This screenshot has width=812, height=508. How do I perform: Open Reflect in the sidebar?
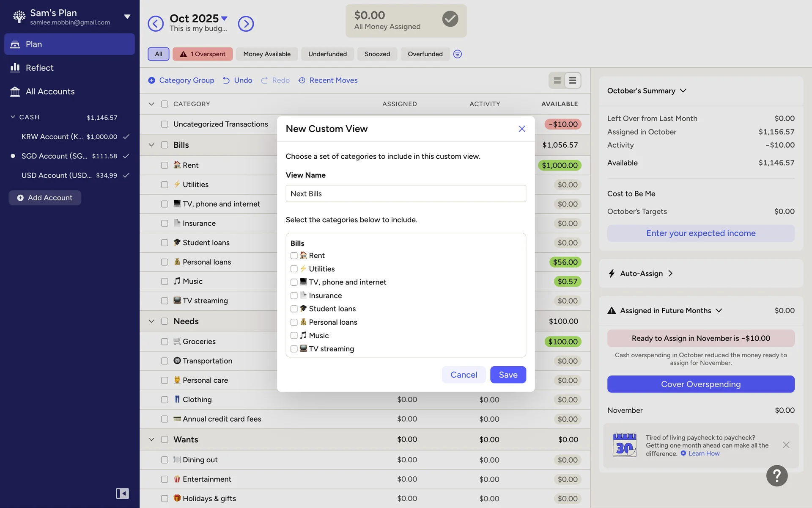point(39,68)
